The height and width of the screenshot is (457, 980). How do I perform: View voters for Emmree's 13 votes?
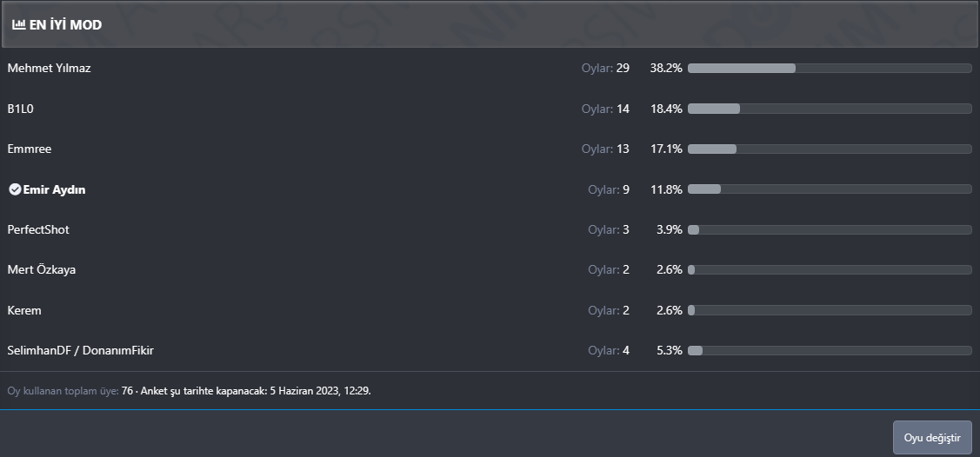pyautogui.click(x=605, y=149)
